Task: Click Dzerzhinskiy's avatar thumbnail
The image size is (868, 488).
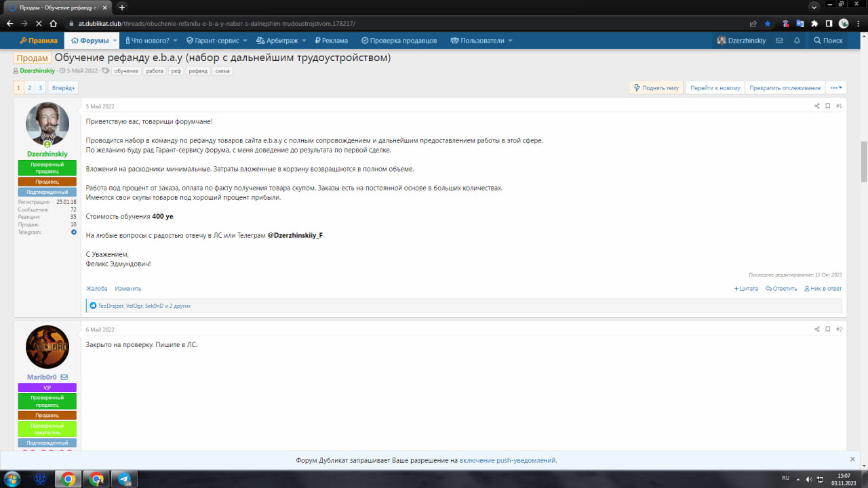Action: pyautogui.click(x=47, y=124)
